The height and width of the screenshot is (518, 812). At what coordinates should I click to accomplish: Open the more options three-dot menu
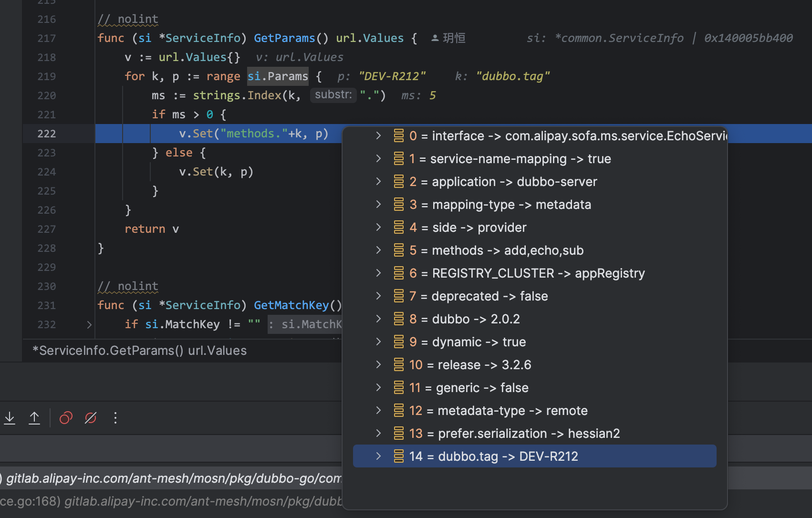[115, 418]
